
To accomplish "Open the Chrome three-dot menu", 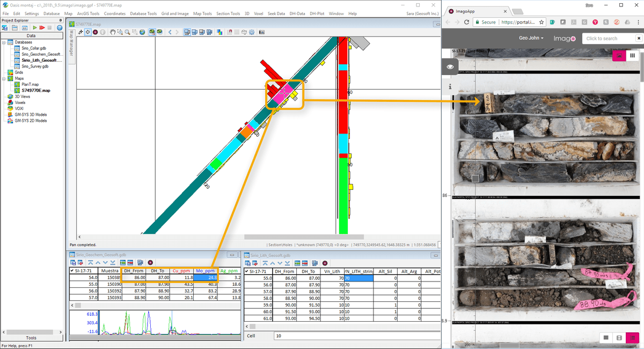I will [638, 23].
